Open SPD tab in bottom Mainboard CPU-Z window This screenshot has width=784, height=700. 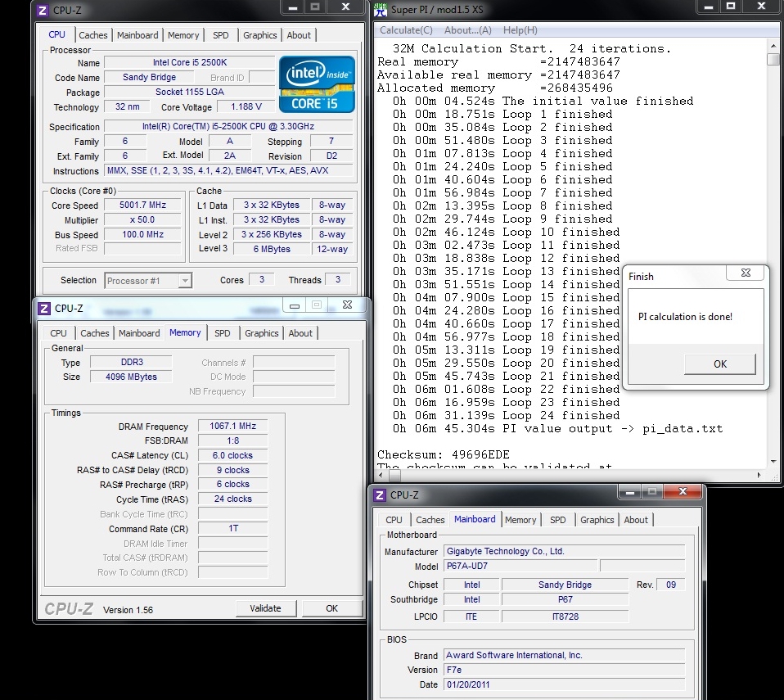coord(557,520)
